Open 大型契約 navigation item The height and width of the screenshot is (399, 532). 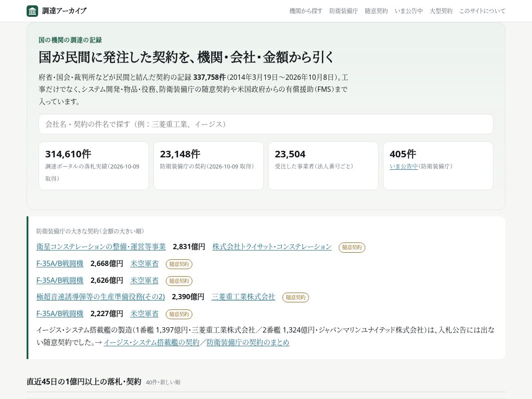tap(441, 11)
